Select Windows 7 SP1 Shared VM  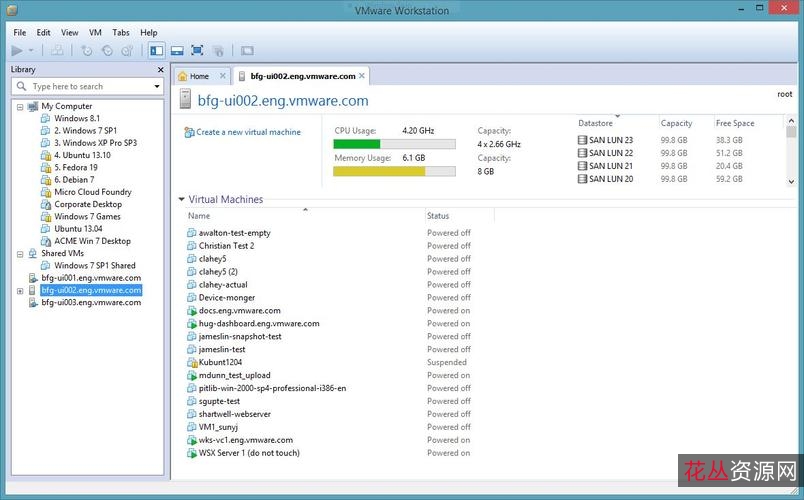(95, 265)
